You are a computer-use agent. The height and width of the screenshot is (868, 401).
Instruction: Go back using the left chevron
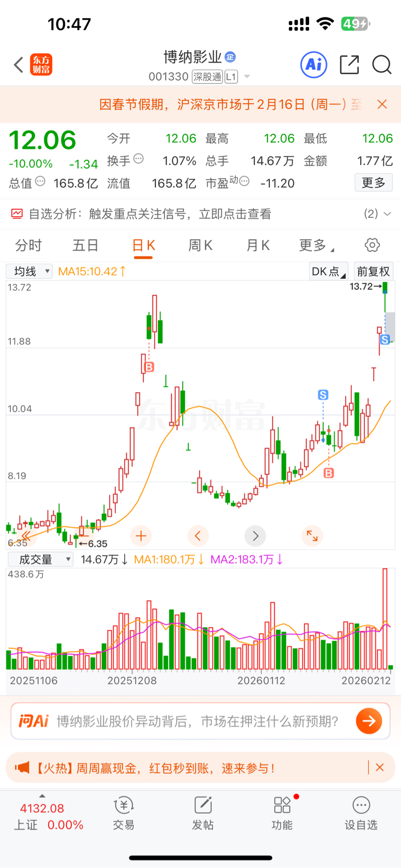[x=19, y=65]
